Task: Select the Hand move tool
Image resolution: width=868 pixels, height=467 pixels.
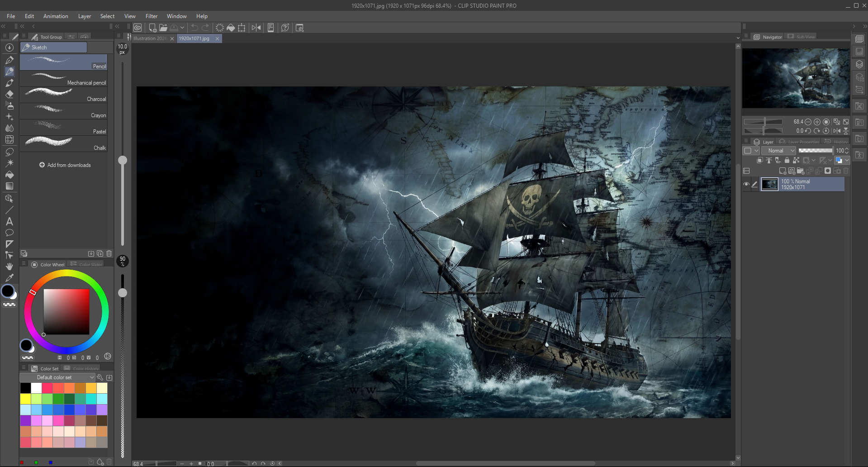Action: pos(9,267)
